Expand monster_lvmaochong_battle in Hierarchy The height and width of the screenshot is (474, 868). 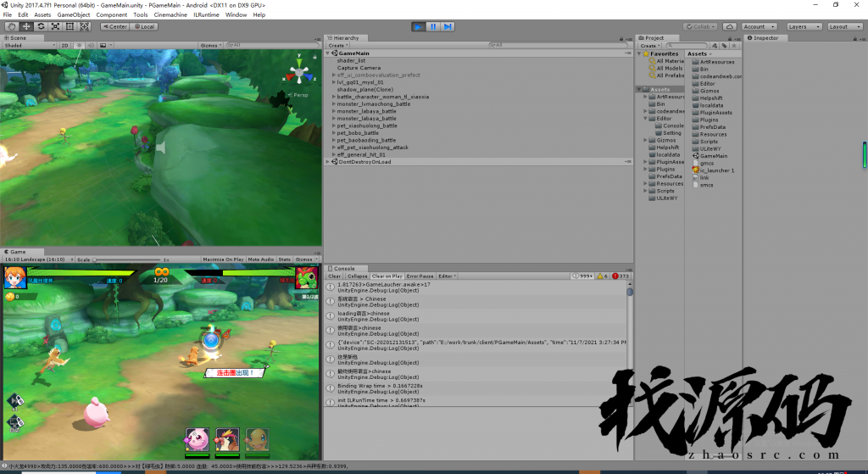333,104
